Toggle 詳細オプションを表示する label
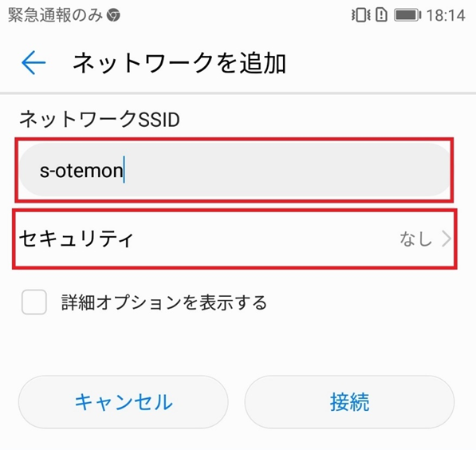Viewport: 476px width, 450px height. point(164,302)
